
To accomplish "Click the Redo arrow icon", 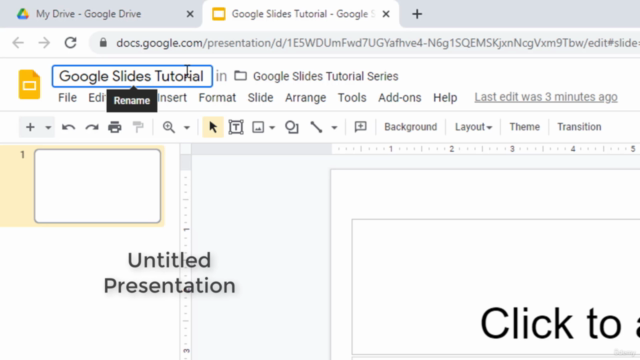I will [x=92, y=127].
